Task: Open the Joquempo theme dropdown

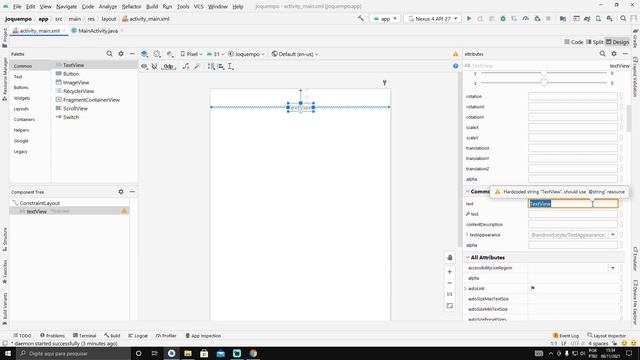Action: 247,54
